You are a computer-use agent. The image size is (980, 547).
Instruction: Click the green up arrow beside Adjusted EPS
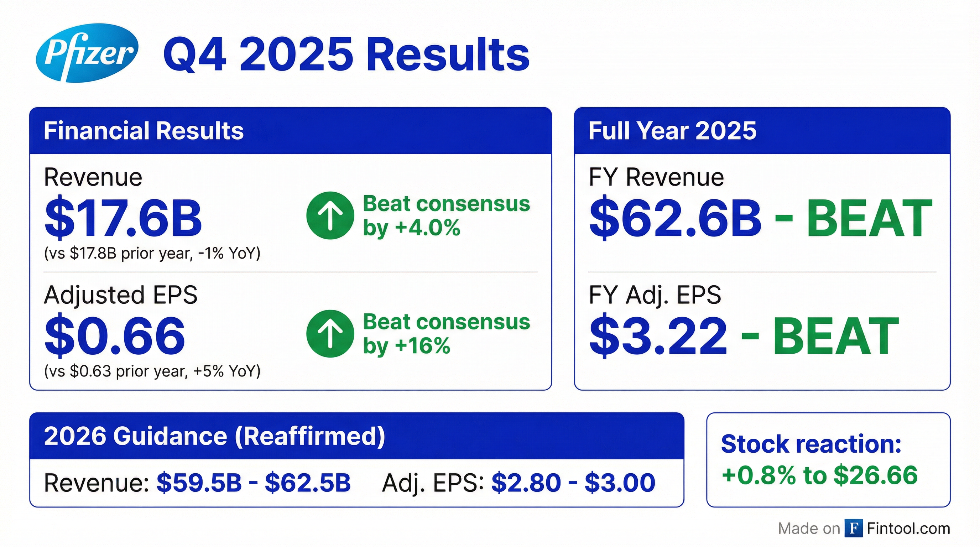[330, 334]
